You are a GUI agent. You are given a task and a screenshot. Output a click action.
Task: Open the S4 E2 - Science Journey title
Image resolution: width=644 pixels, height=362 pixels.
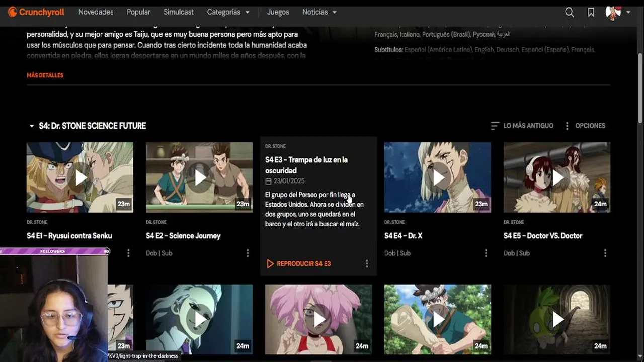tap(183, 235)
